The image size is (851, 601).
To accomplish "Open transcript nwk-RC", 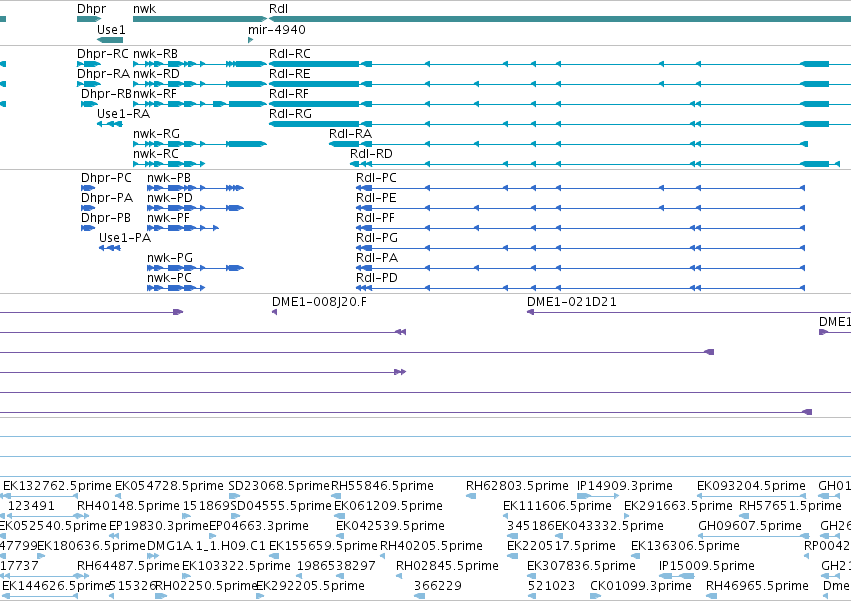I will pos(156,154).
